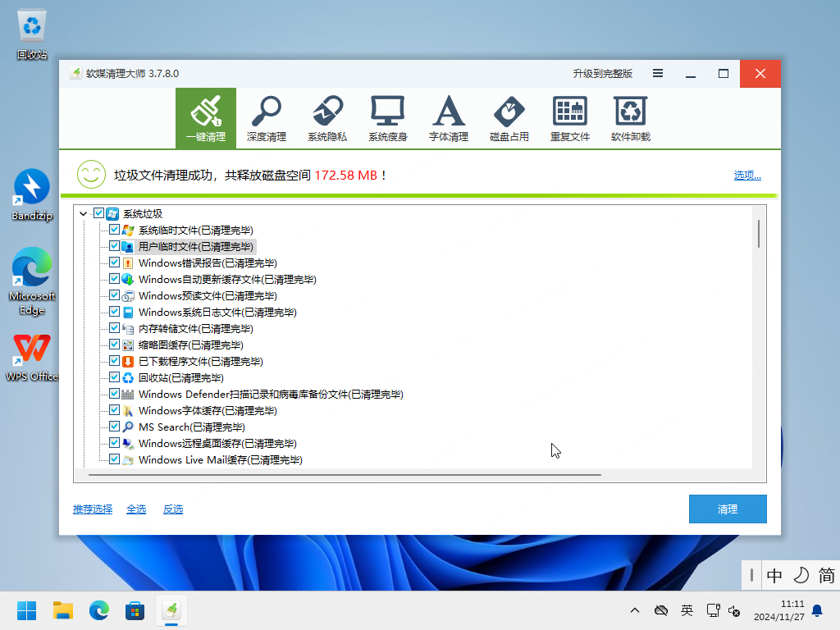Click the 系统垃圾 Windows group icon
Viewport: 840px width, 630px height.
(x=112, y=214)
